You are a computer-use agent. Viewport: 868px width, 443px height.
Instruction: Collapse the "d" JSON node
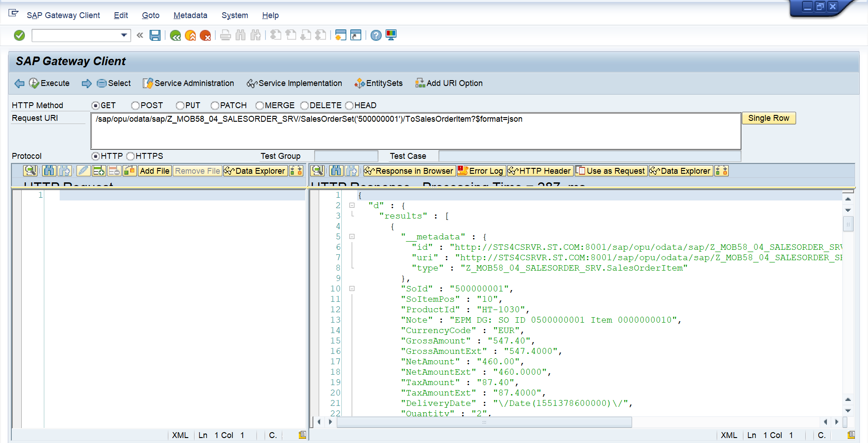352,205
